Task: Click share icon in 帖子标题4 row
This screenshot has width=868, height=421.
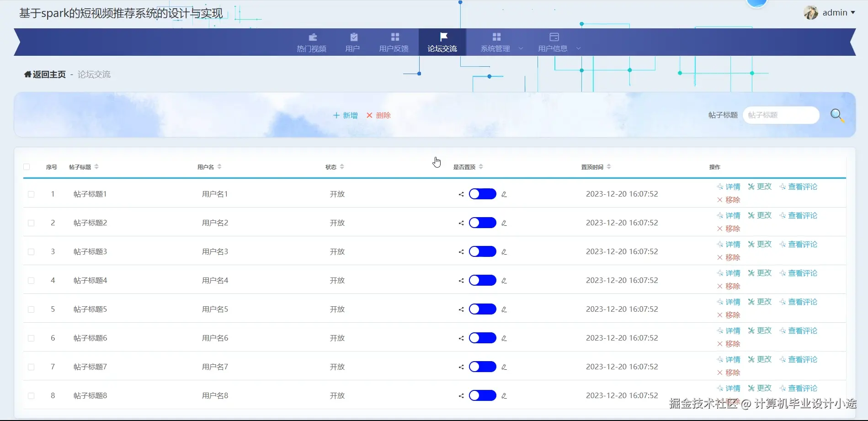Action: pyautogui.click(x=461, y=281)
